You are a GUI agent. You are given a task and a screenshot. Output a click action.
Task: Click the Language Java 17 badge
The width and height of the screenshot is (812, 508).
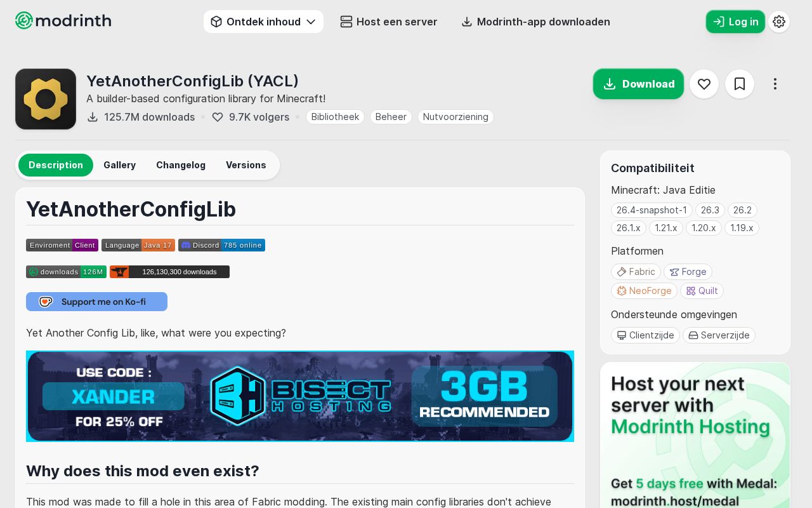click(138, 245)
